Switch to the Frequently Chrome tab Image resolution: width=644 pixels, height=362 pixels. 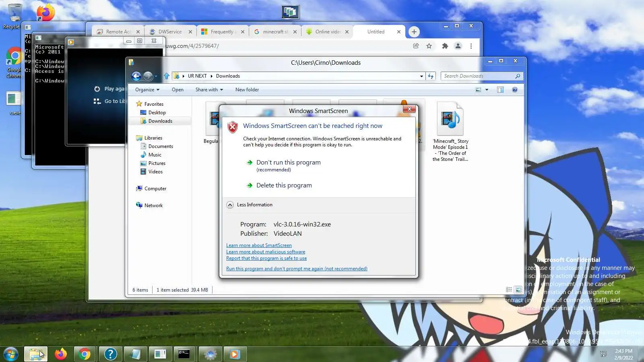coord(223,32)
